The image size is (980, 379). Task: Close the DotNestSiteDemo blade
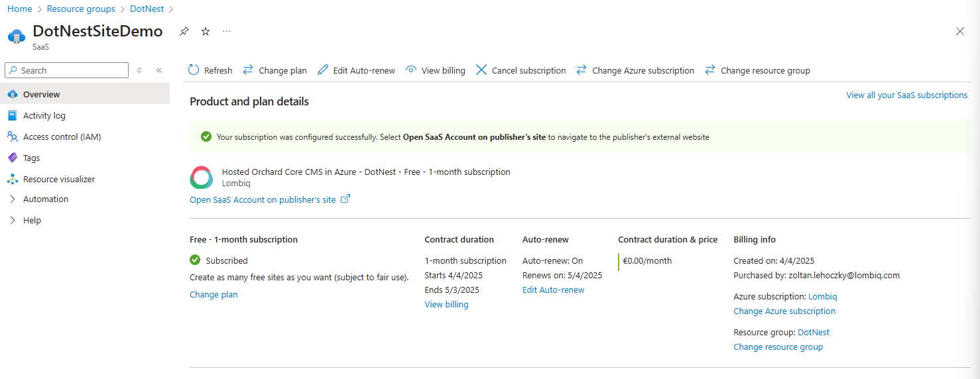click(959, 31)
